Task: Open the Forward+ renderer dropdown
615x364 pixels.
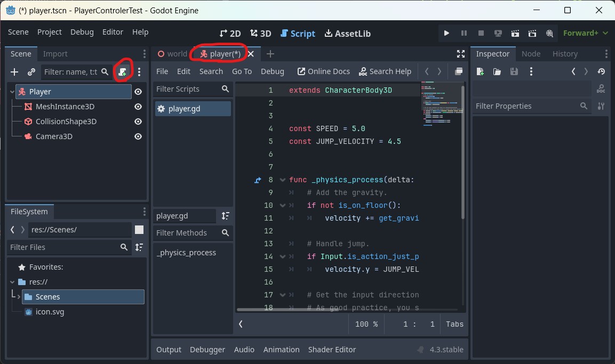Action: (585, 33)
